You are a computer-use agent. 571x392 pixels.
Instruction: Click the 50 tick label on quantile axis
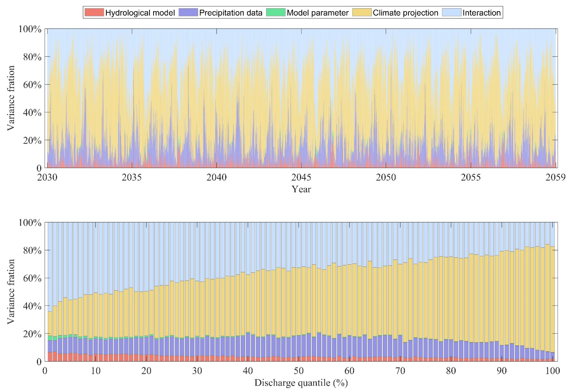click(x=298, y=371)
